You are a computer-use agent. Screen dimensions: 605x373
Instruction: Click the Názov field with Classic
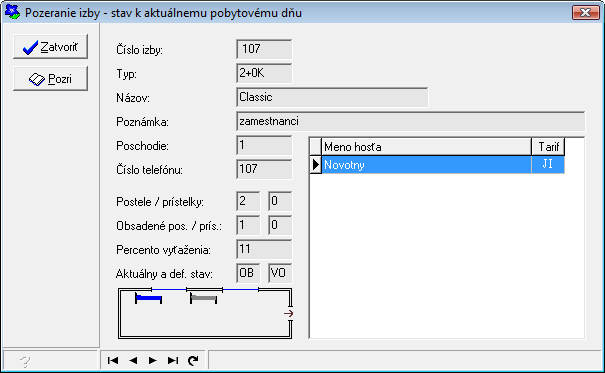[x=332, y=97]
